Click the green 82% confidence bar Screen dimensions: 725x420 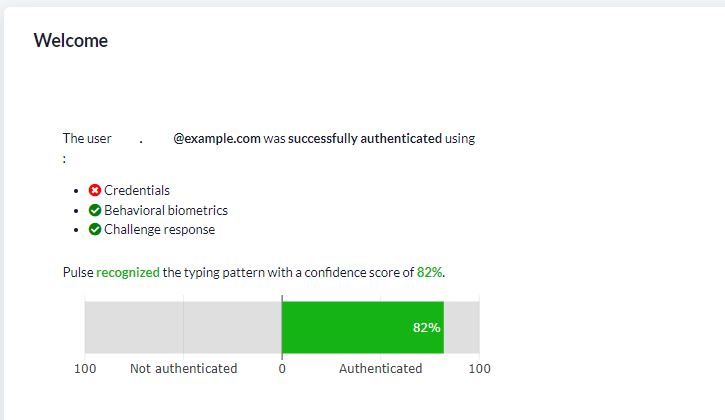[x=363, y=327]
